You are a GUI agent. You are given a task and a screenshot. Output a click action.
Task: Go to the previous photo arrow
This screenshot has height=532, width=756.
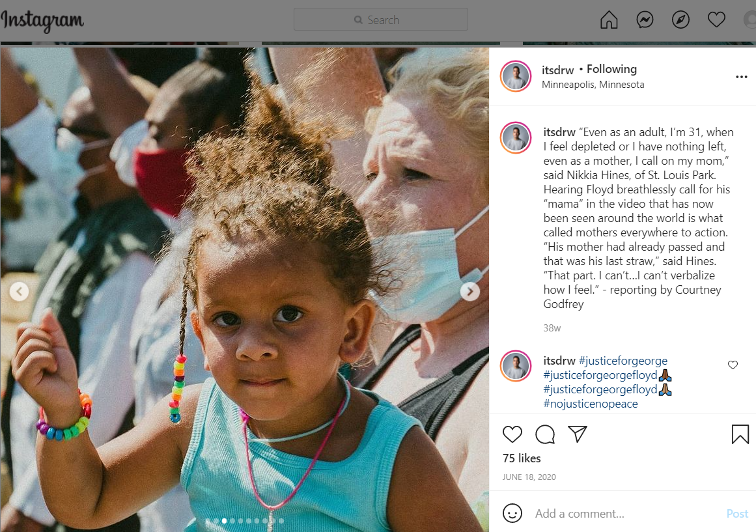click(20, 291)
